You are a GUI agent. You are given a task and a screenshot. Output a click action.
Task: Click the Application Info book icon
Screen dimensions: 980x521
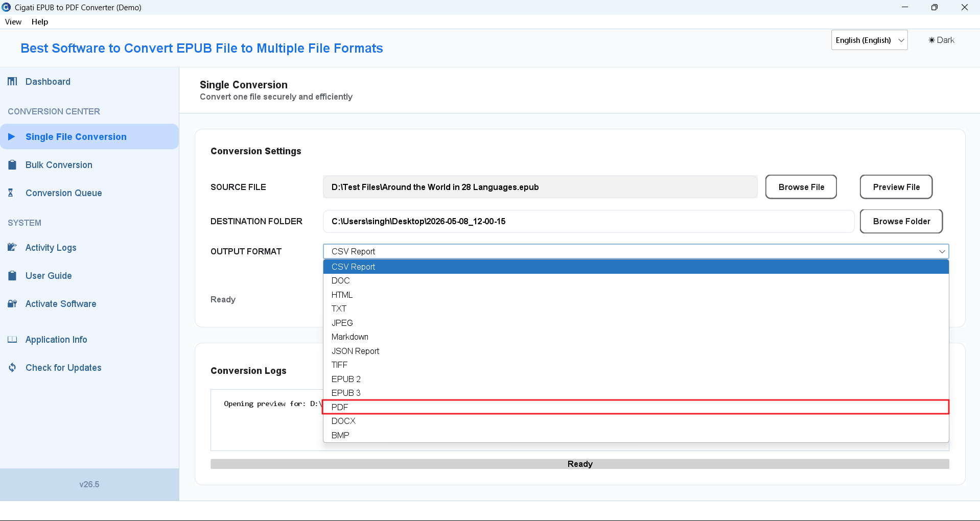coord(12,340)
